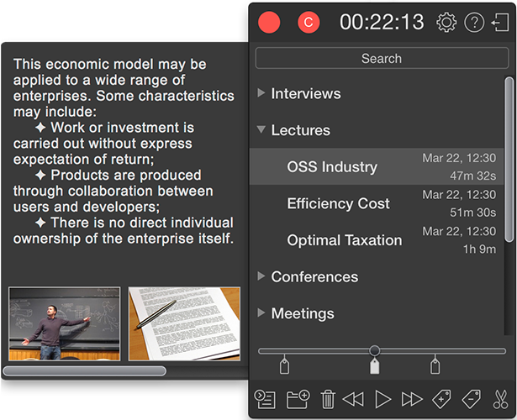Screen dimensions: 517x420
Task: Add a tag with the tag-plus icon
Action: [x=441, y=399]
